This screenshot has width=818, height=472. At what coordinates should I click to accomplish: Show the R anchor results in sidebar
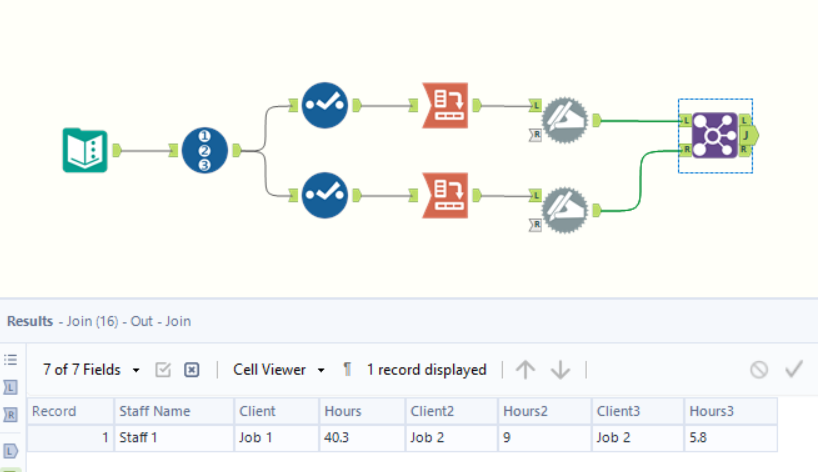tap(12, 415)
